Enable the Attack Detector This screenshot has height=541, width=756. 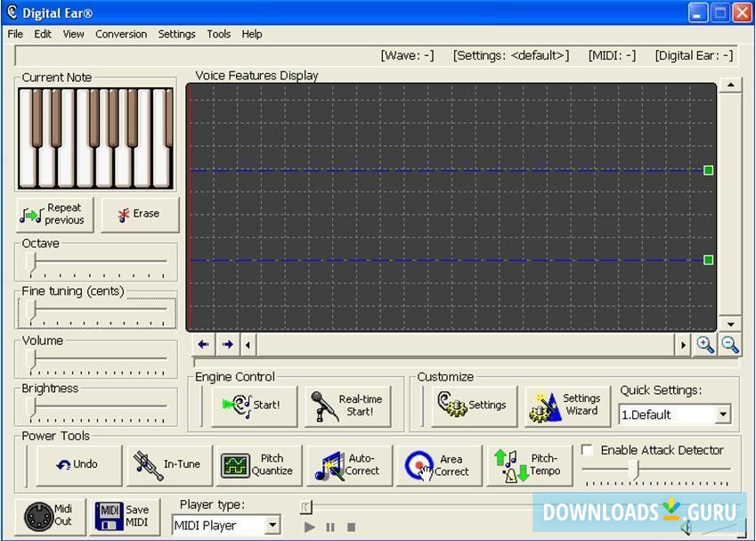tap(587, 450)
